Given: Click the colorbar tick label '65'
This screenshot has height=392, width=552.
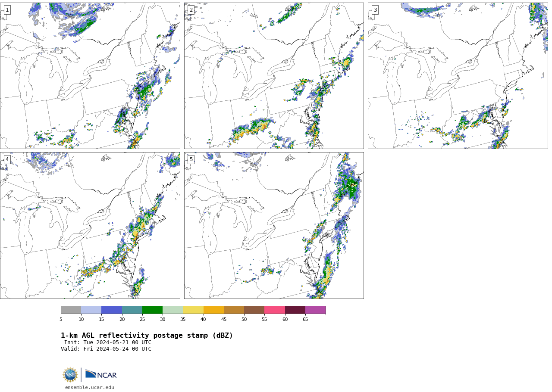Looking at the screenshot, I should 305,320.
